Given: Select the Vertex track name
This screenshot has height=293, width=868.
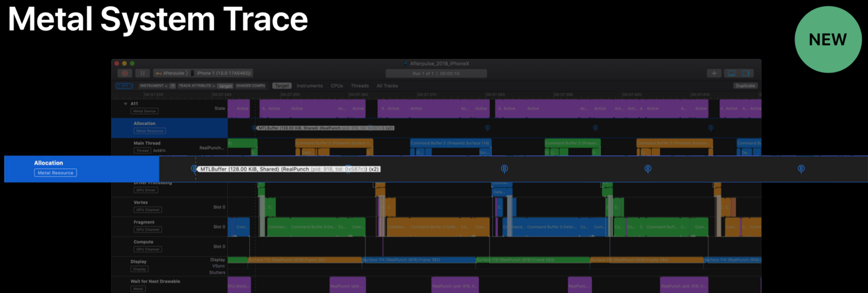Looking at the screenshot, I should tap(140, 202).
